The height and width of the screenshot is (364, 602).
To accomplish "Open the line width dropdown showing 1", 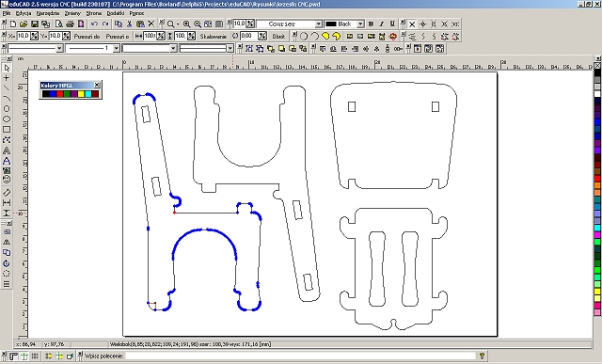I will click(x=116, y=49).
